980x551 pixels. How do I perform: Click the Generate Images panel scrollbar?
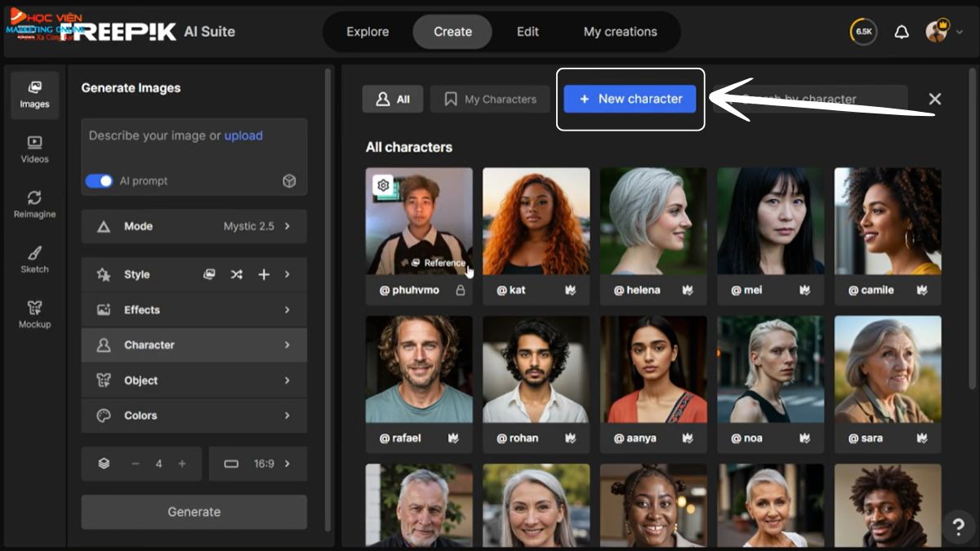coord(328,300)
